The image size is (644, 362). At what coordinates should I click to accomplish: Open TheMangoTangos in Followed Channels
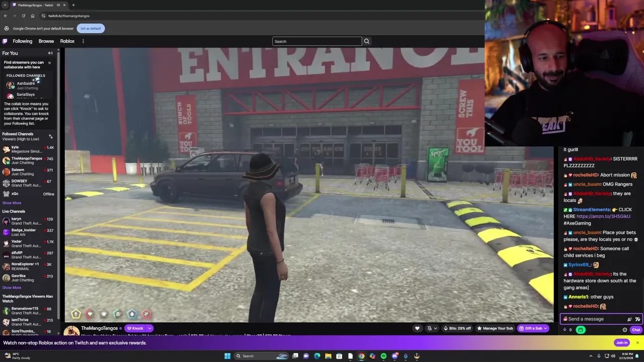pos(28,161)
